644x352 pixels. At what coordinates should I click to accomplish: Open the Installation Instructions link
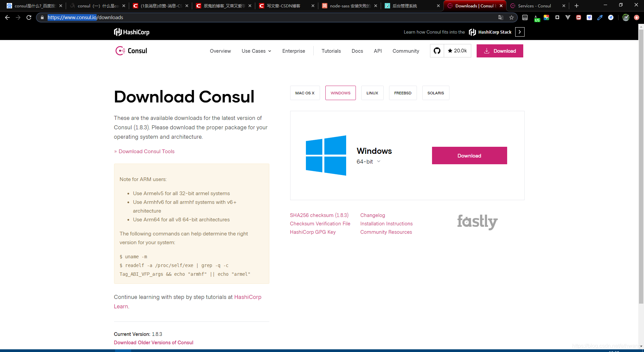pos(386,224)
